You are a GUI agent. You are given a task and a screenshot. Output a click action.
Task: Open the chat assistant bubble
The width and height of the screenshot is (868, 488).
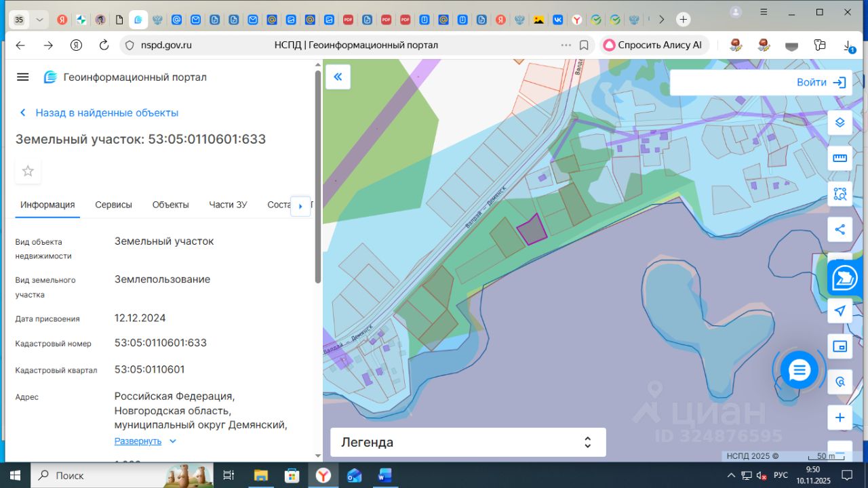pos(799,370)
